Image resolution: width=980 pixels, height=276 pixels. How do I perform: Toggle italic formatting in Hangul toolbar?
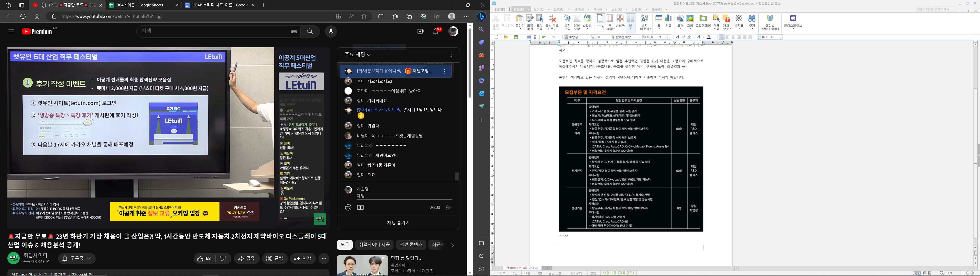pos(683,37)
